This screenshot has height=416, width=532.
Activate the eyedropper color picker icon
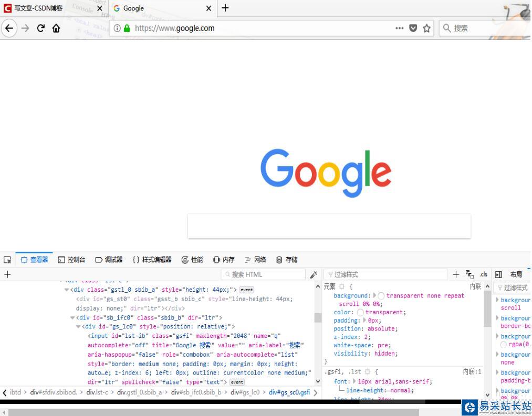click(x=314, y=274)
